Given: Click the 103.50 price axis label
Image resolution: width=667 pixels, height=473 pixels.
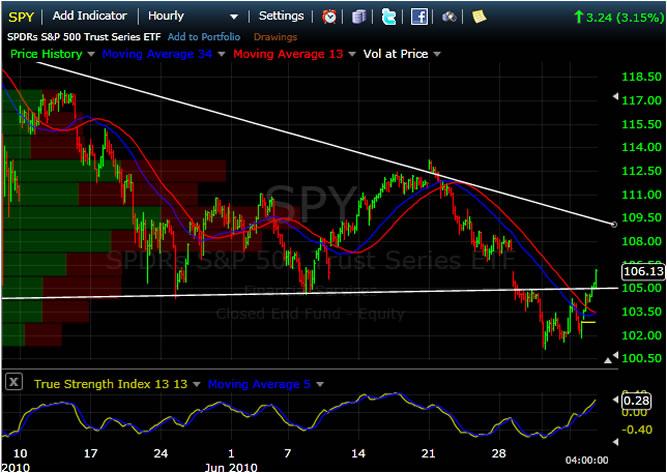Looking at the screenshot, I should point(641,312).
